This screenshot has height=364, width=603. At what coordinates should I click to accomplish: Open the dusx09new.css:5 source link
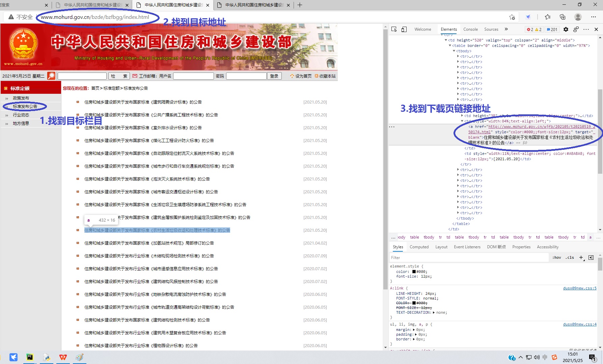point(580,288)
